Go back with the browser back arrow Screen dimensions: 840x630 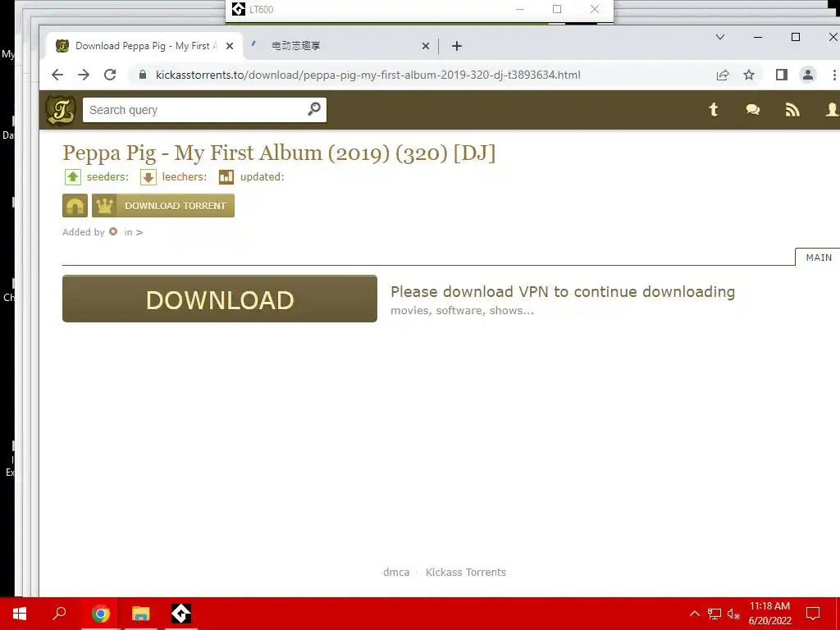(57, 75)
